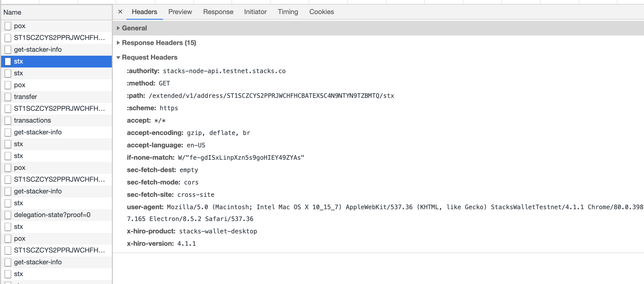
Task: Open the Response tab
Action: pyautogui.click(x=218, y=12)
